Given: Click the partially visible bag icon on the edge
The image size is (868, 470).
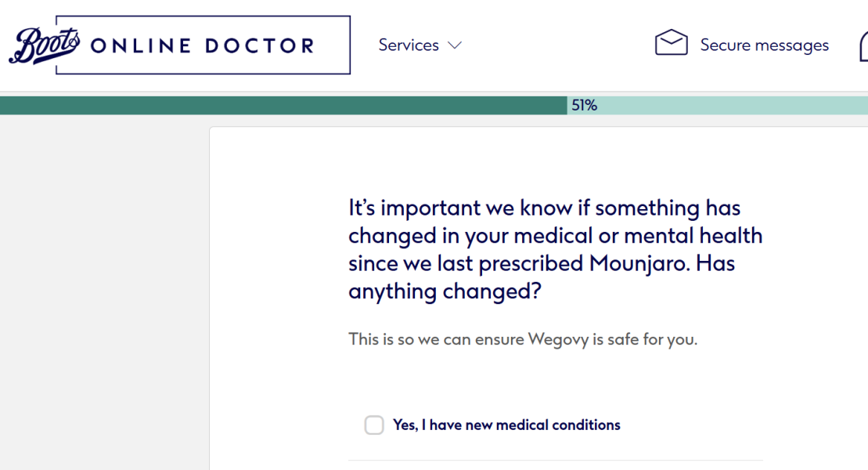Looking at the screenshot, I should click(x=864, y=45).
